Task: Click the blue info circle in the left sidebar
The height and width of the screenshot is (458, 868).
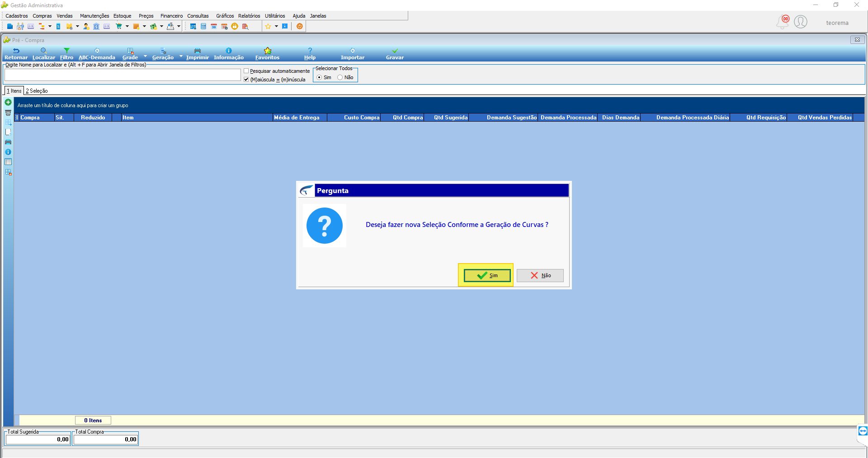Action: (8, 152)
